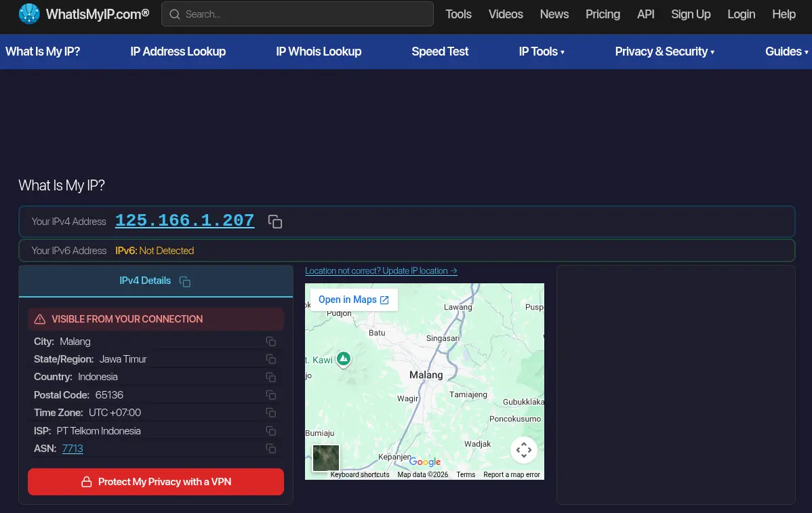812x513 pixels.
Task: Open the News top link
Action: pyautogui.click(x=554, y=14)
